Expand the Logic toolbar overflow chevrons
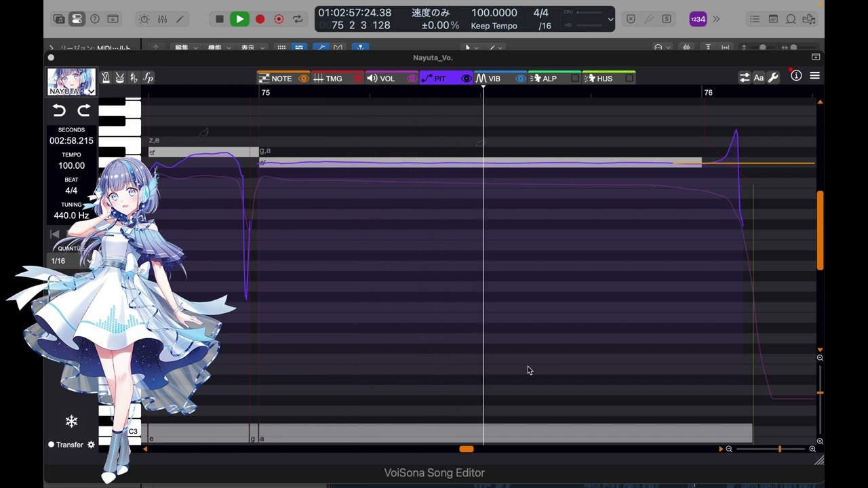This screenshot has height=488, width=868. (716, 19)
